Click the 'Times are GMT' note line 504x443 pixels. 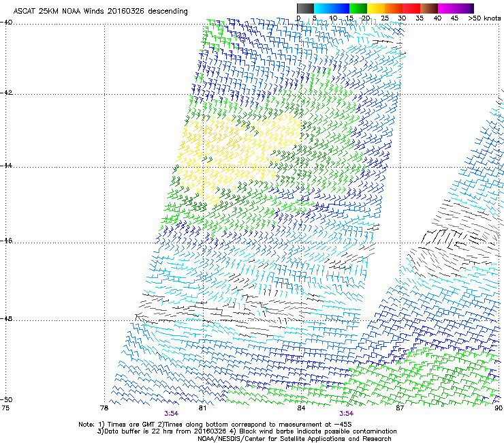coord(215,425)
